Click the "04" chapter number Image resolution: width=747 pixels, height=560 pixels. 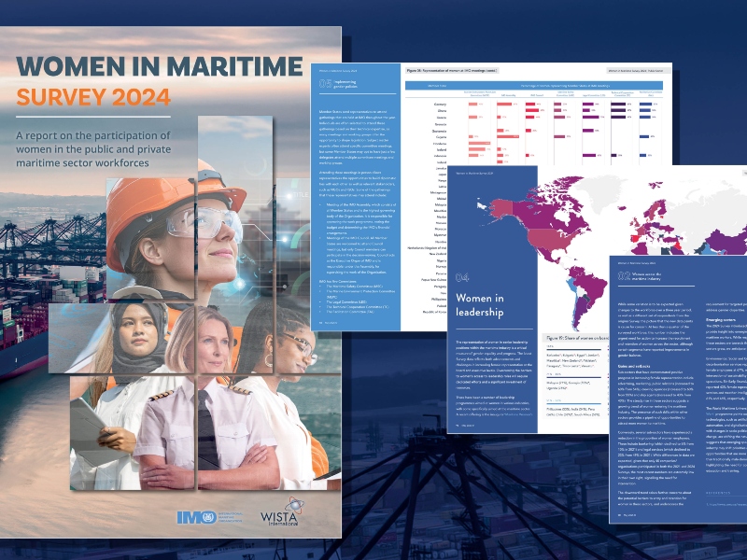click(x=461, y=277)
